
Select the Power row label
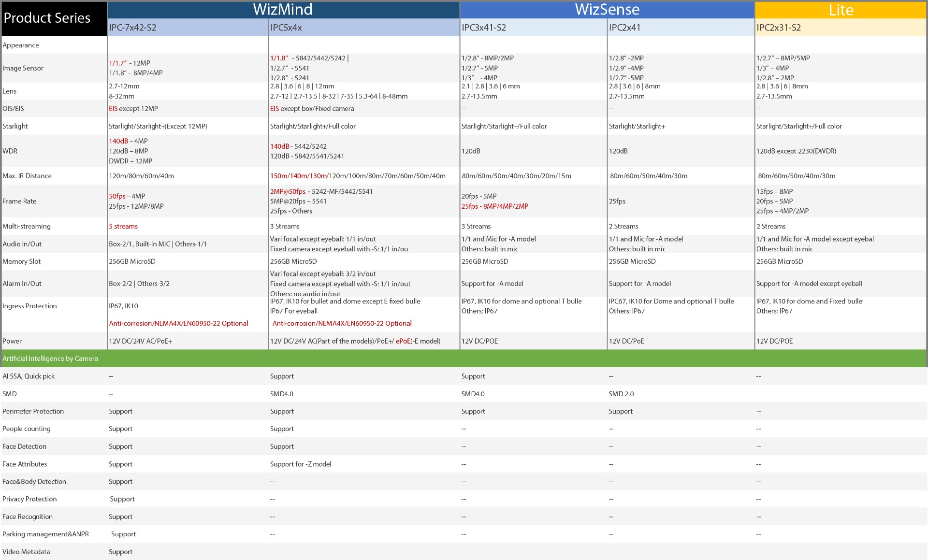pos(12,341)
